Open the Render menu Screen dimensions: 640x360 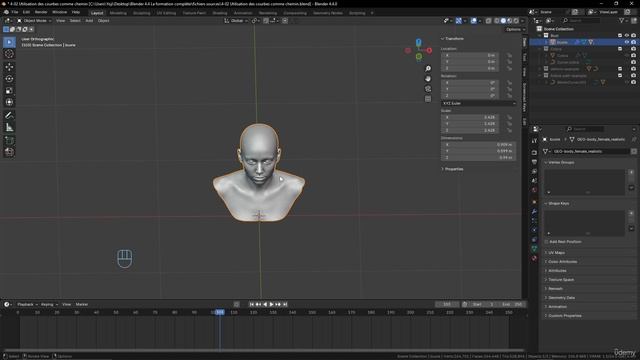click(41, 12)
